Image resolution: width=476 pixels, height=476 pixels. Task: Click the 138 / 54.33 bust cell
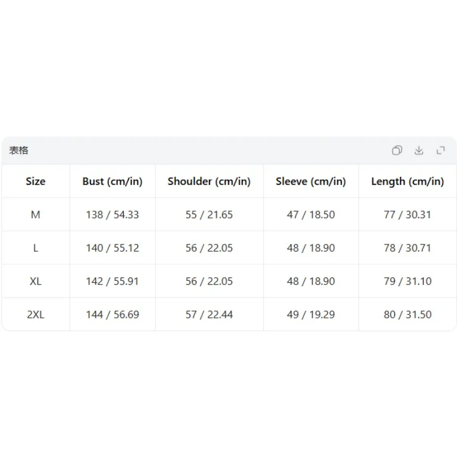point(112,215)
